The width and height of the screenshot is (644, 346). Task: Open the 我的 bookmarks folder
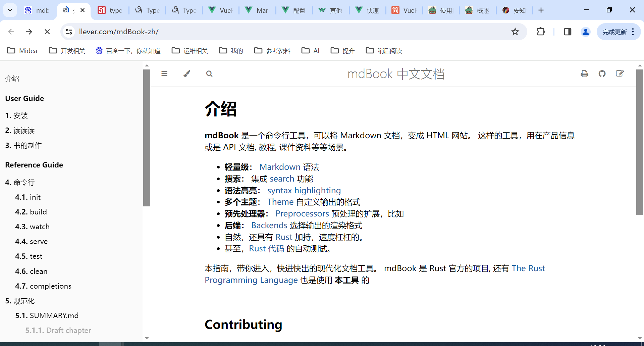coord(231,51)
